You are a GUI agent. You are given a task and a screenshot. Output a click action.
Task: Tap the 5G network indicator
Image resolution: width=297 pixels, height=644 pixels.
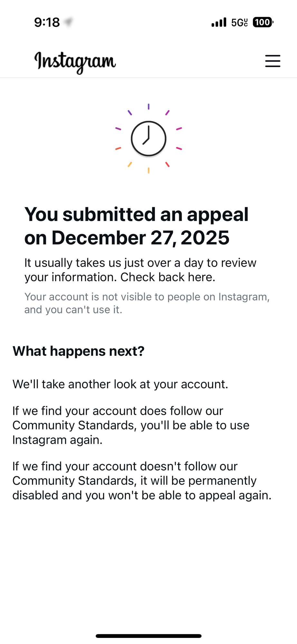point(239,23)
